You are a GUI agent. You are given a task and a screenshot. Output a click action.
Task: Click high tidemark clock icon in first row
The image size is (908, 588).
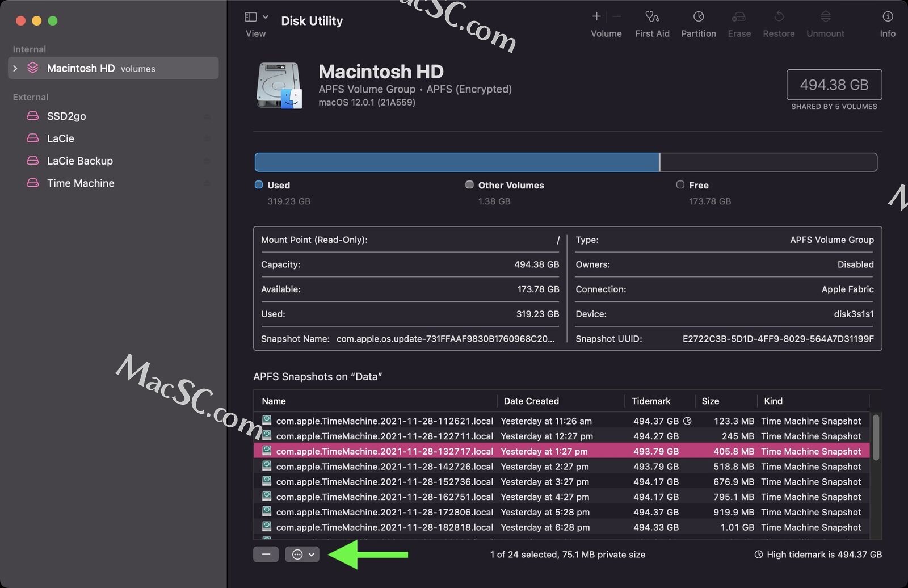coord(687,421)
